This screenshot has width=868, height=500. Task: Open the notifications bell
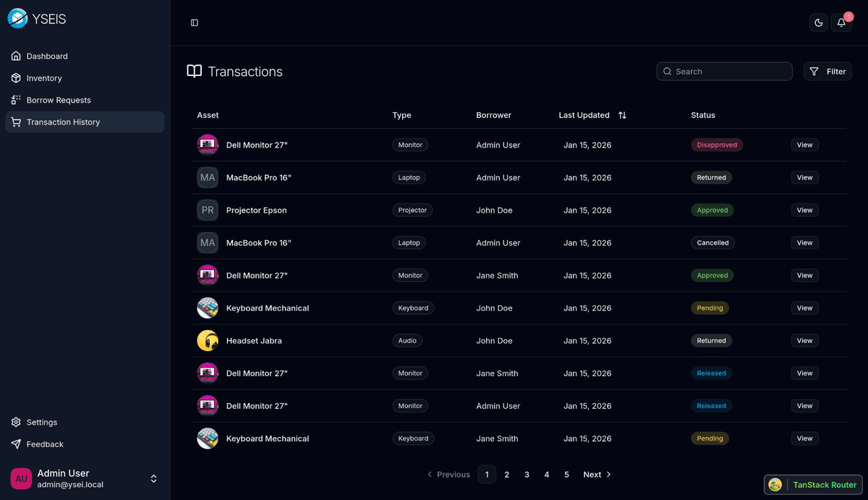841,23
